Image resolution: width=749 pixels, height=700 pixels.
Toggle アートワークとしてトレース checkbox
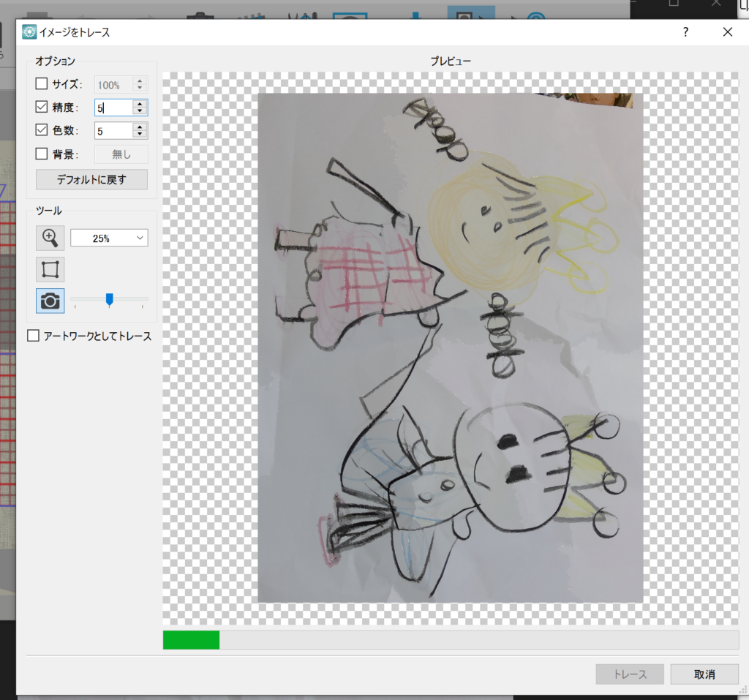(33, 336)
